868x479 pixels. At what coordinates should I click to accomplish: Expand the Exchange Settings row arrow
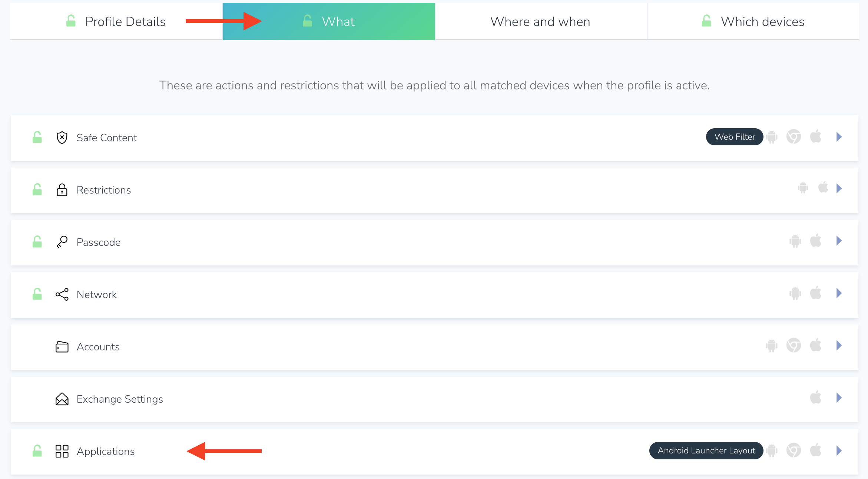tap(839, 398)
